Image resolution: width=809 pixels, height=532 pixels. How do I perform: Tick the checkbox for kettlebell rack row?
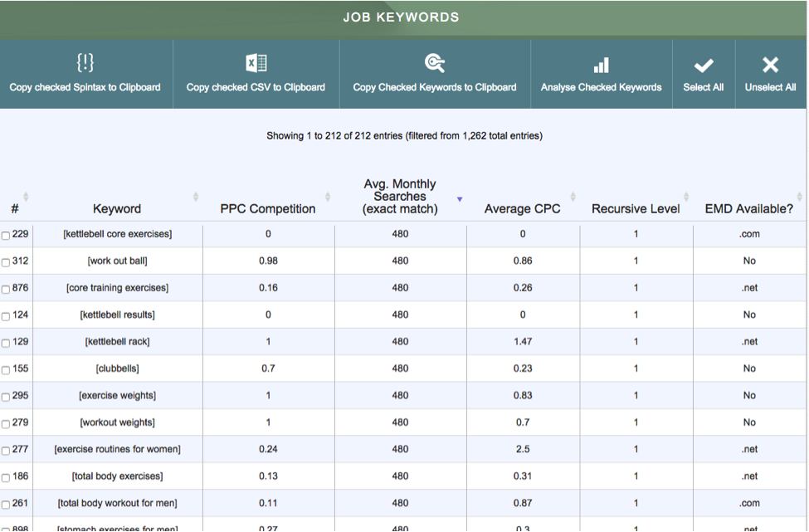(x=6, y=344)
